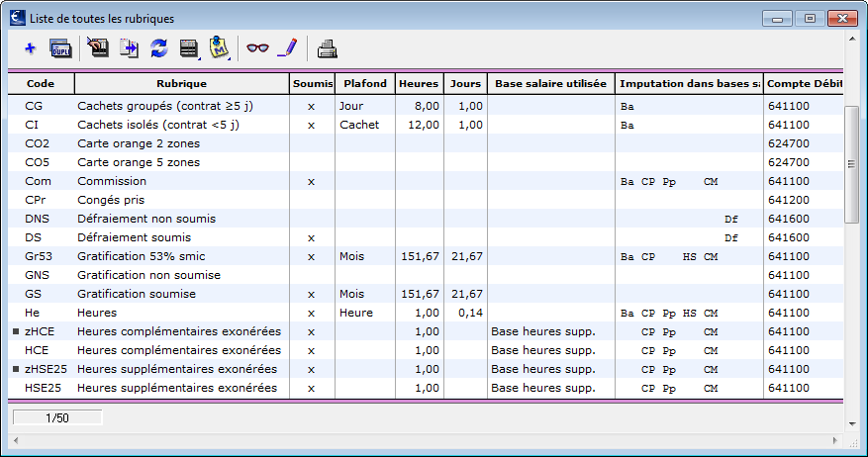Click the pinned yellow memo M icon
The height and width of the screenshot is (457, 868).
pos(220,47)
